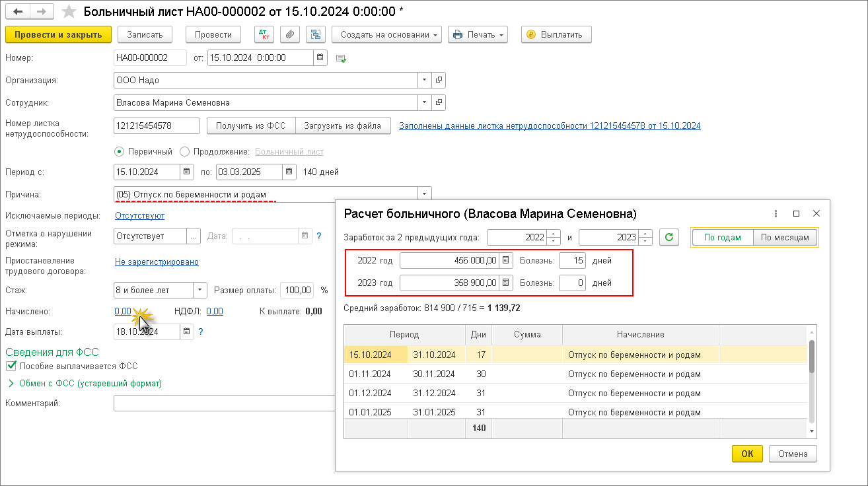This screenshot has height=486, width=868.
Task: Click Загрузить из файла button
Action: 343,125
